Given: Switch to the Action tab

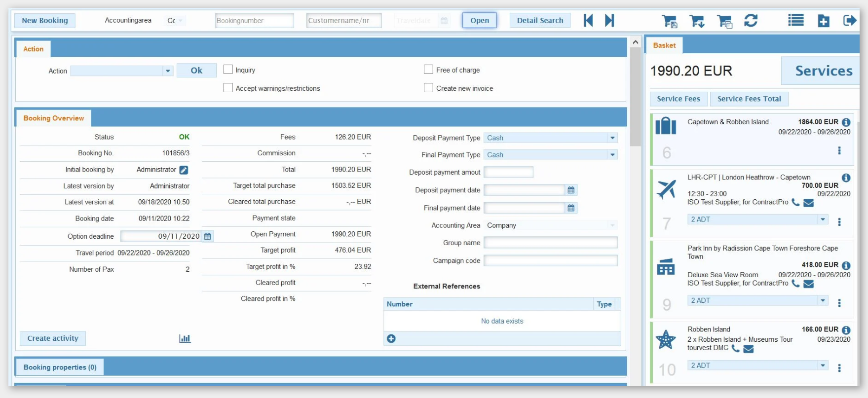Looking at the screenshot, I should (34, 49).
